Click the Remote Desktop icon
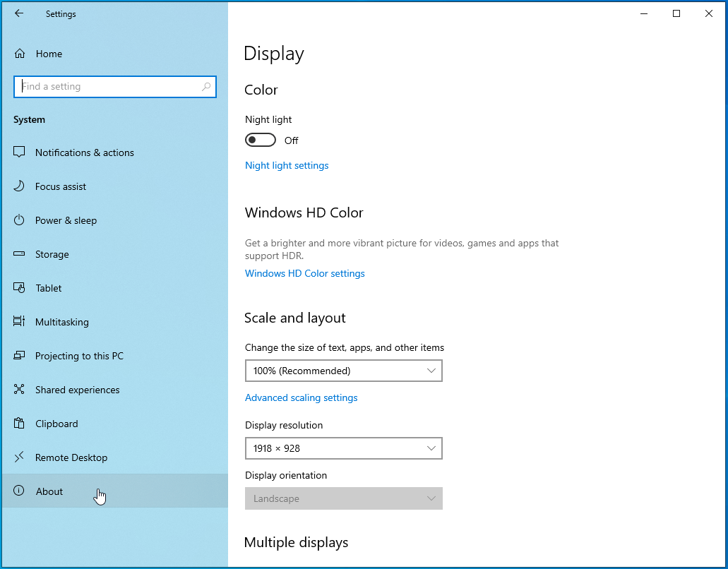This screenshot has height=569, width=728. pos(19,457)
